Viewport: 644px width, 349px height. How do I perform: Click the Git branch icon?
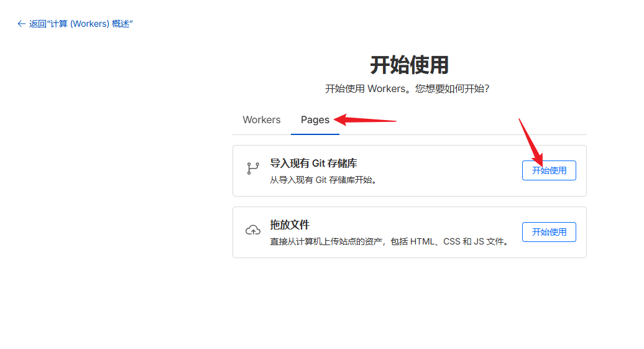pyautogui.click(x=252, y=169)
